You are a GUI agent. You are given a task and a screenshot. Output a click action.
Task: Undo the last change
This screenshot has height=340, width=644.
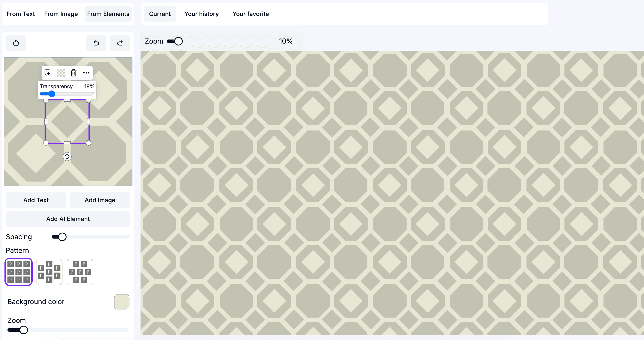tap(96, 43)
